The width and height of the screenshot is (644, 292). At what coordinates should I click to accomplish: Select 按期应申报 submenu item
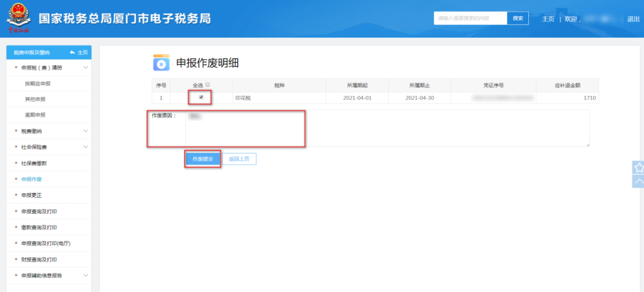coord(38,84)
